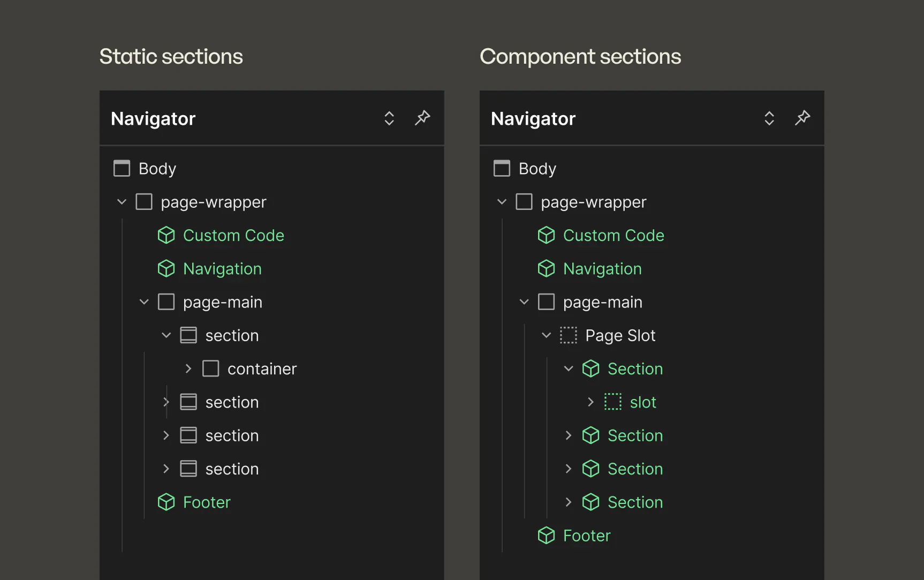
Task: Select the Body element in Component sections
Action: pos(537,169)
